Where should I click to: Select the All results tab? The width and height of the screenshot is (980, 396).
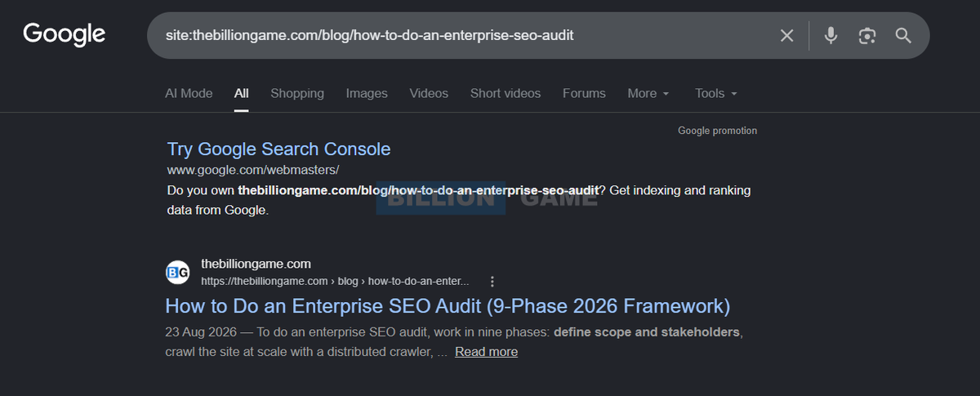point(242,93)
